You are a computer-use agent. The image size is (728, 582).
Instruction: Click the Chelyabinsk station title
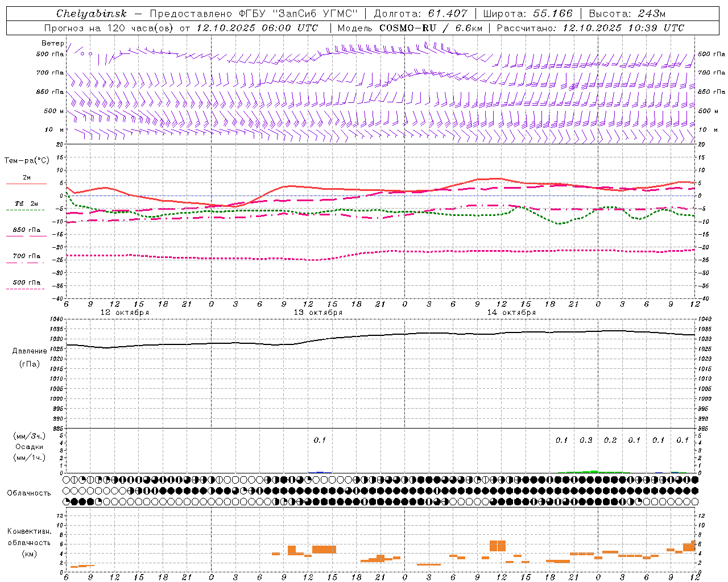coord(91,14)
